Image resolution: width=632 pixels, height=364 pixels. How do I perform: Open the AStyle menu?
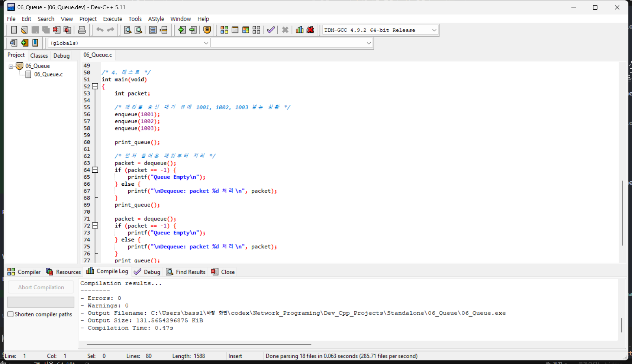point(156,19)
